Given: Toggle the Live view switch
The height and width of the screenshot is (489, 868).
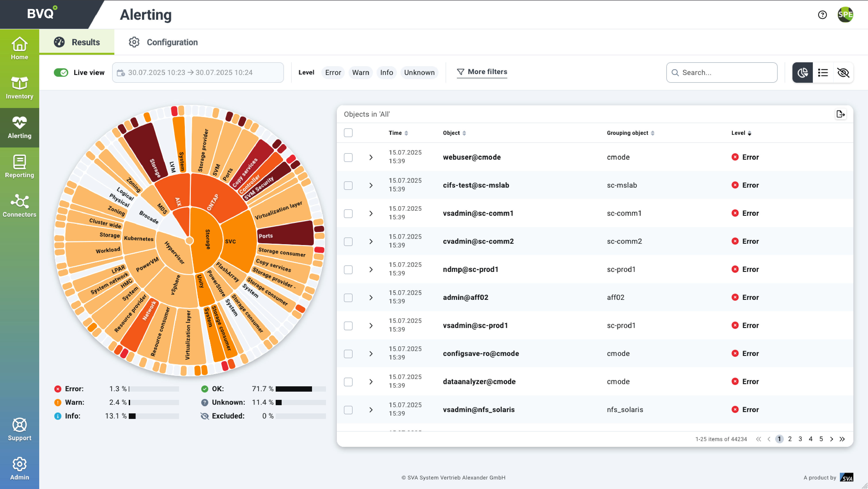Looking at the screenshot, I should [x=61, y=73].
